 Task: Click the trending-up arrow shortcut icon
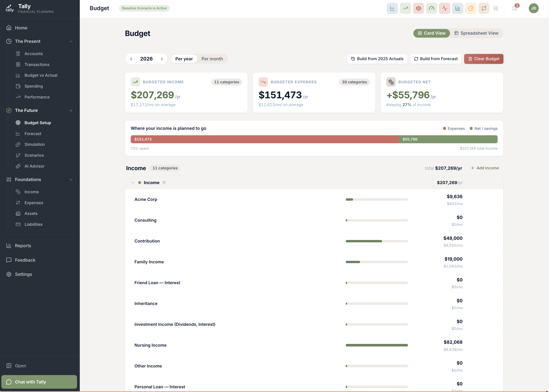tap(405, 8)
